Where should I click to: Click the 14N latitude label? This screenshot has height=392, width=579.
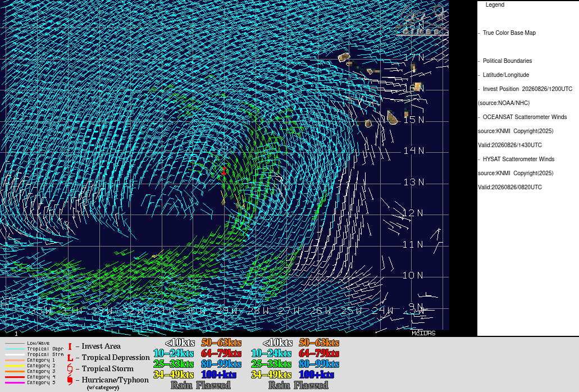point(414,151)
